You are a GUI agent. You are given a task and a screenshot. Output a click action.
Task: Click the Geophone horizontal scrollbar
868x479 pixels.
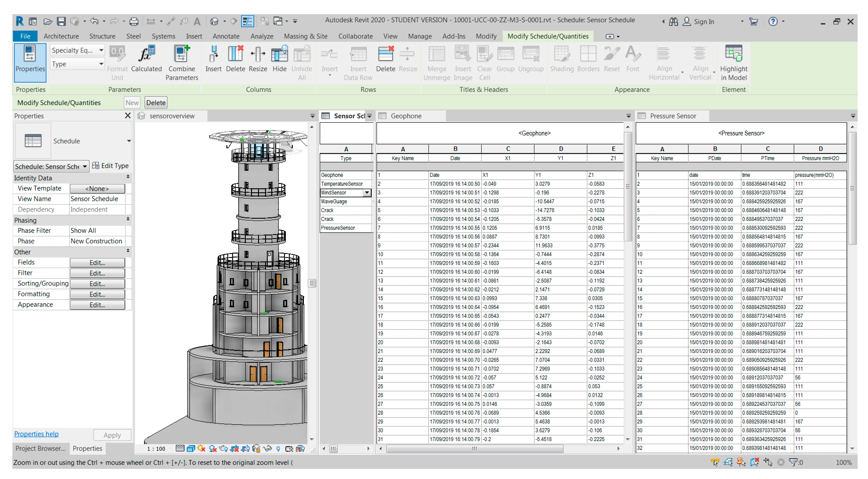click(x=474, y=449)
